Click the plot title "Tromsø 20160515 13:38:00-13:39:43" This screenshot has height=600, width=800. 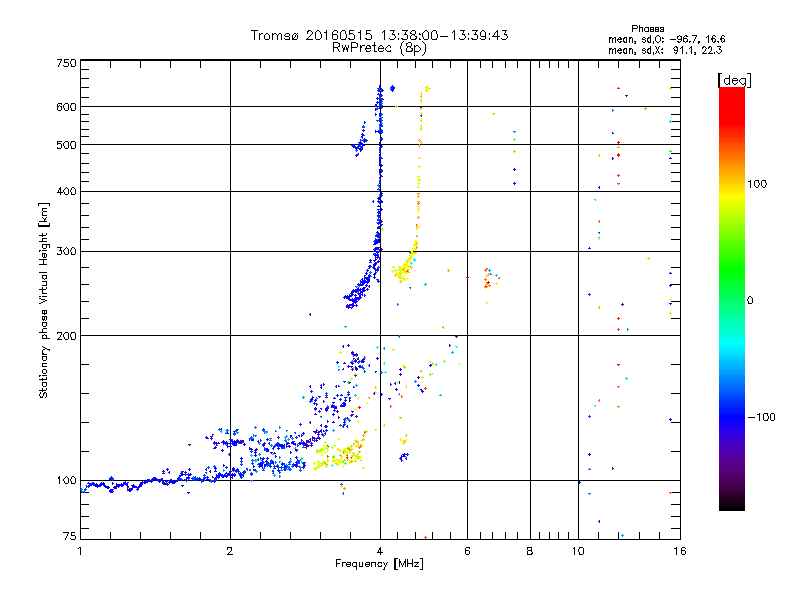click(379, 35)
